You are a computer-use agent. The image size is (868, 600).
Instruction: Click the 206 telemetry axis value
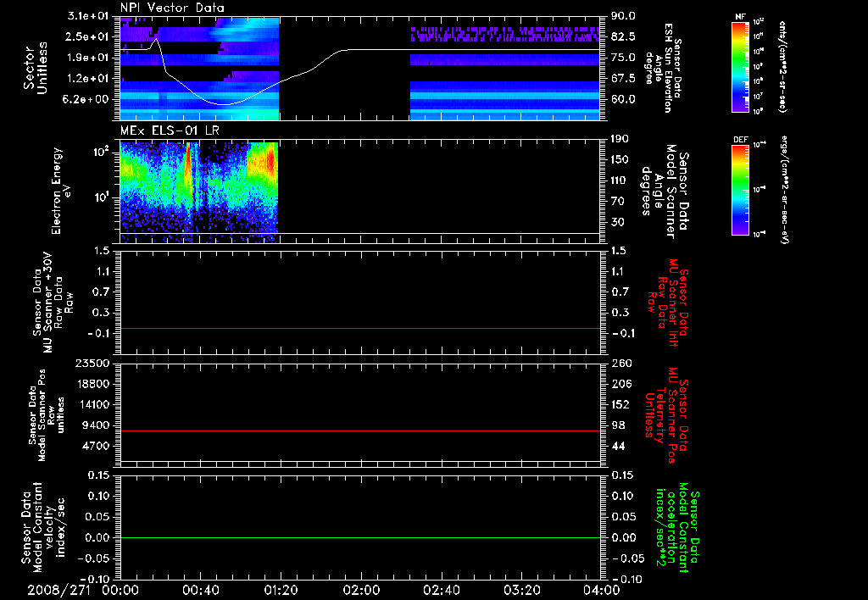pyautogui.click(x=620, y=384)
